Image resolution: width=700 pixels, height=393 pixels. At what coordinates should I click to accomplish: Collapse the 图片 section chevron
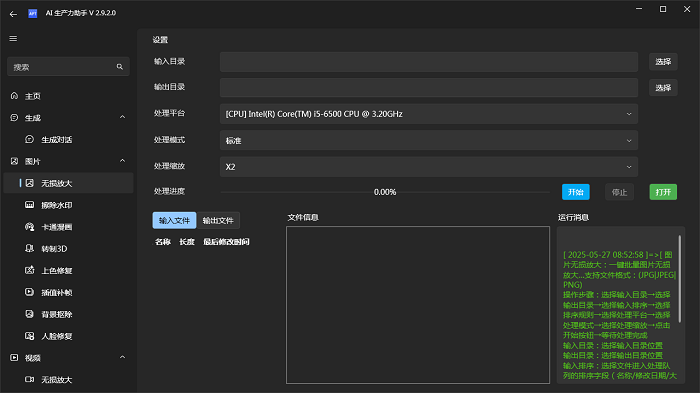click(x=122, y=161)
